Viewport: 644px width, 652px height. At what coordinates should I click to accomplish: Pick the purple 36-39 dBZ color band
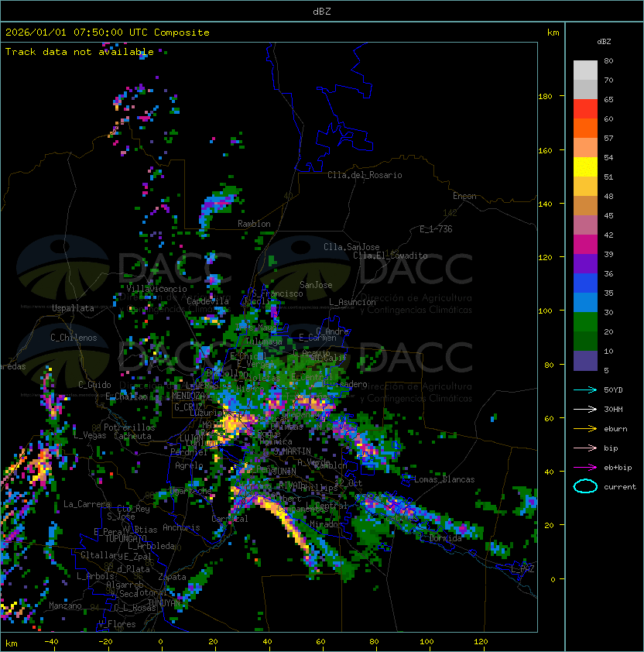[585, 263]
